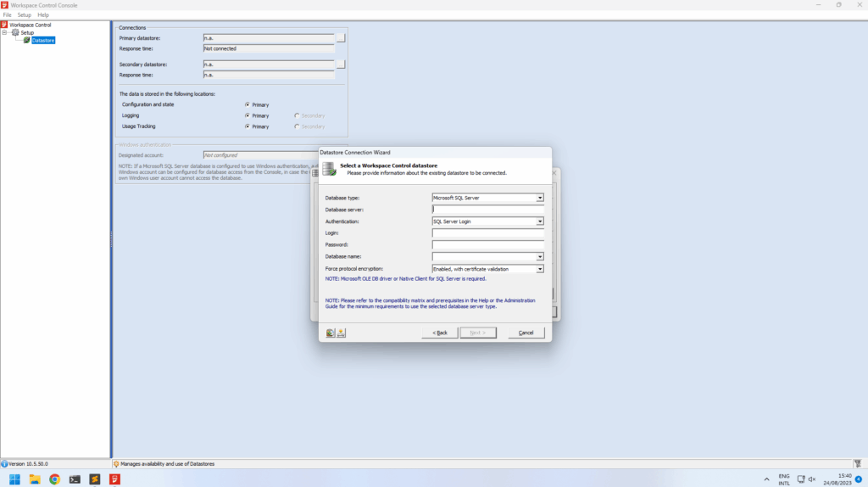
Task: Collapse the Setup tree node
Action: coord(4,32)
